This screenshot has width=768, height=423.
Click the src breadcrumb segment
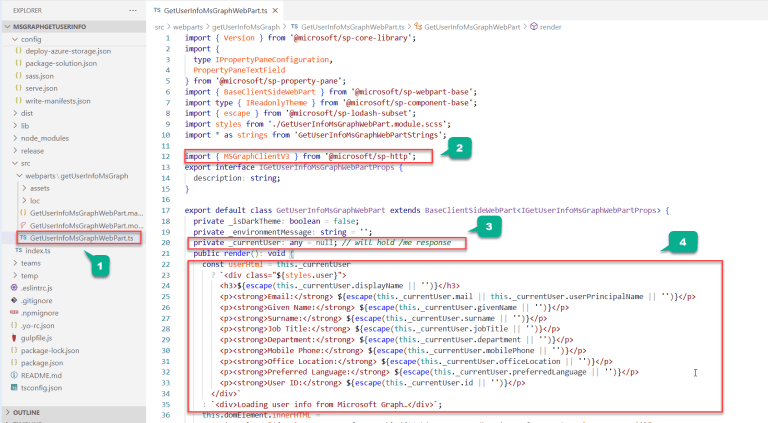[x=159, y=27]
